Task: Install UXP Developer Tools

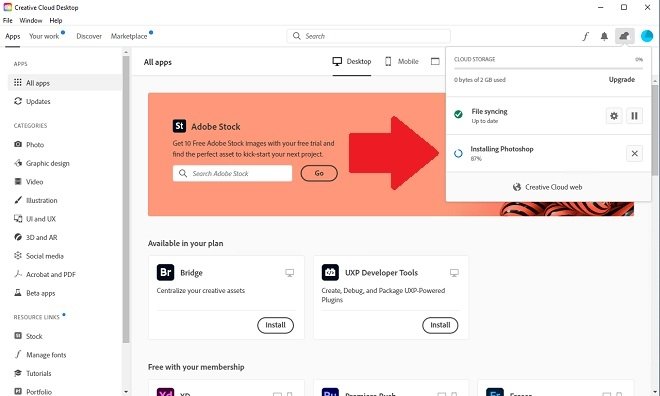Action: pyautogui.click(x=440, y=325)
